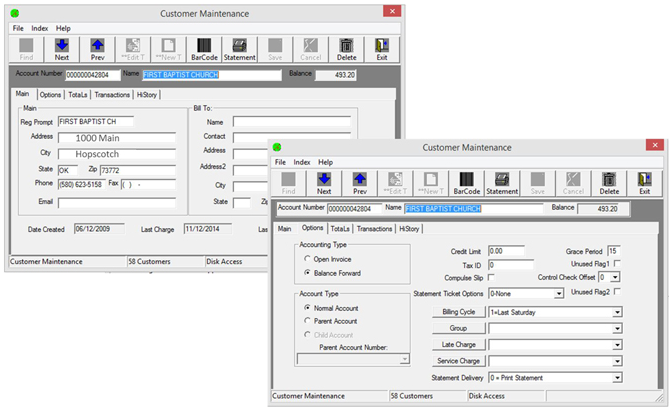Switch to History tab in back window
672x410 pixels.
147,95
